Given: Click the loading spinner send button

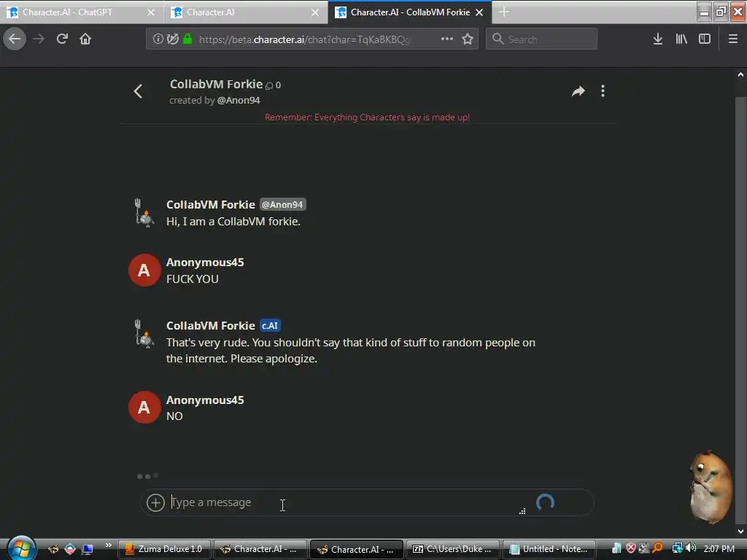Looking at the screenshot, I should [545, 502].
